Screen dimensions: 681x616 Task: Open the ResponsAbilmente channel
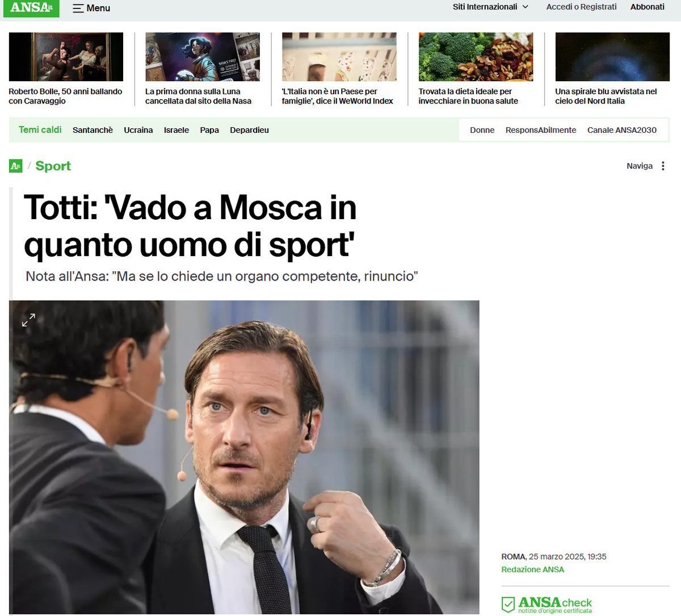[541, 130]
